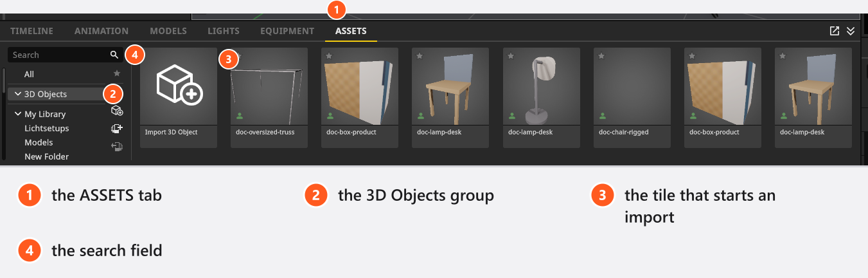Open the EQUIPMENT tab
868x278 pixels.
click(x=287, y=31)
